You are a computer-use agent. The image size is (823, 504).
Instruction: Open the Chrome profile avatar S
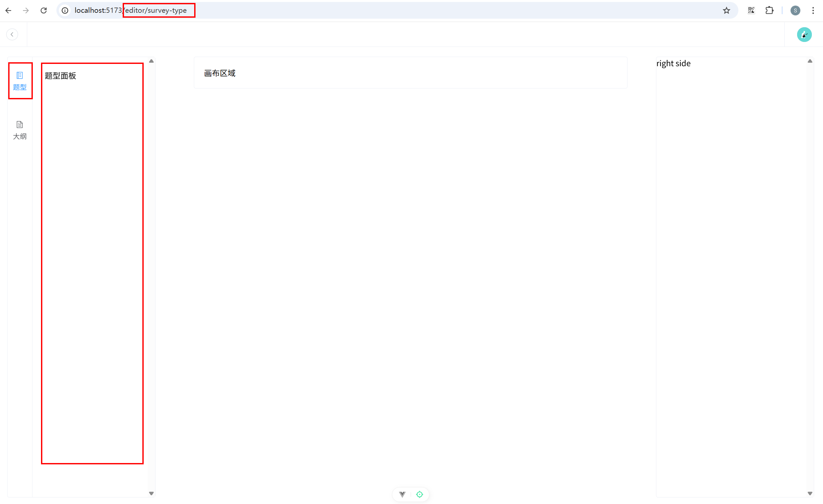pos(795,10)
